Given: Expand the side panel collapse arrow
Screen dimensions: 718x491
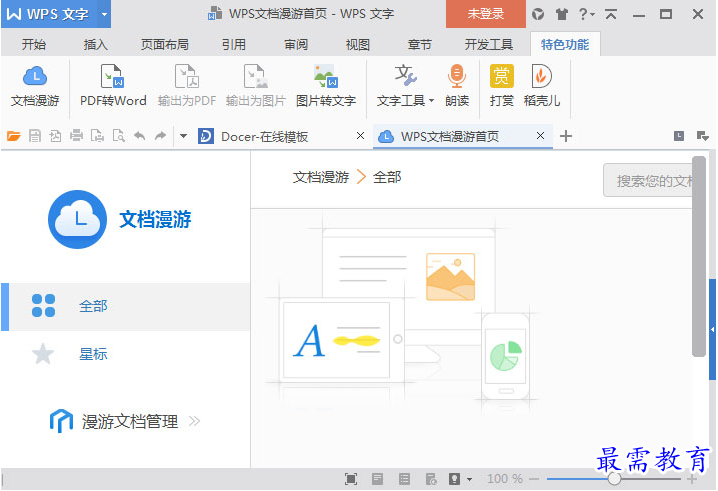Looking at the screenshot, I should point(713,329).
